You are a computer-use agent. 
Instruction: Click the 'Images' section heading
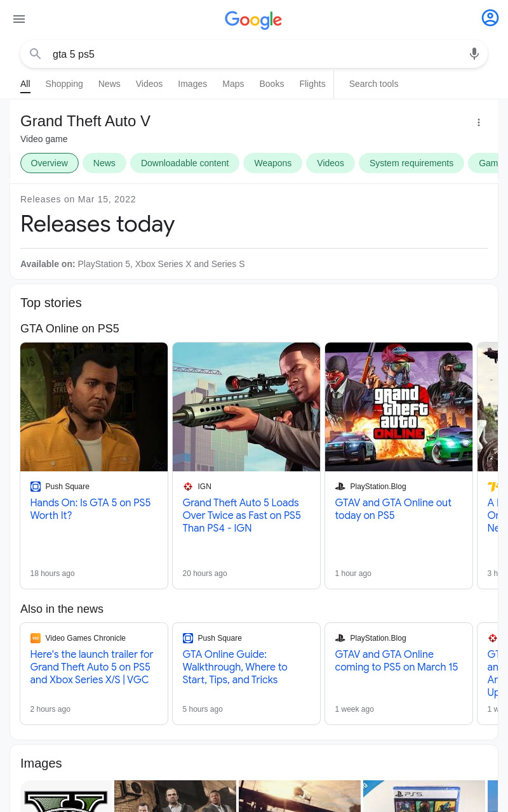[41, 763]
